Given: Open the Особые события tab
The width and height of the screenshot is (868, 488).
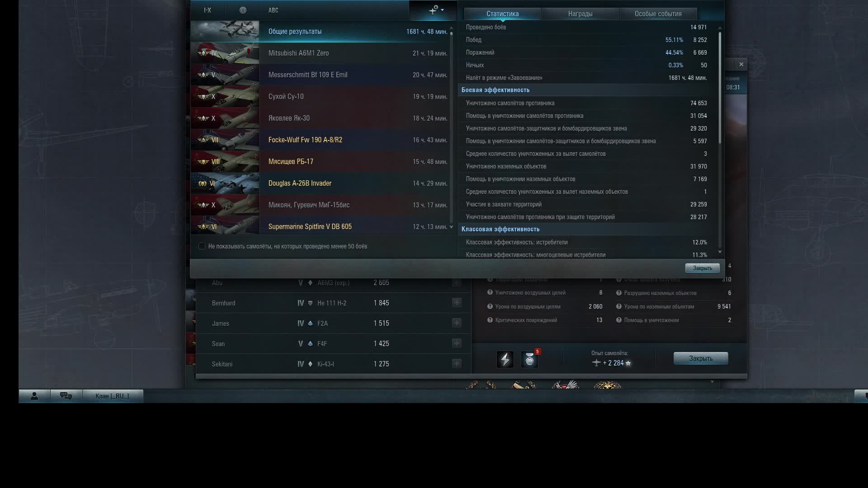Looking at the screenshot, I should click(x=658, y=14).
